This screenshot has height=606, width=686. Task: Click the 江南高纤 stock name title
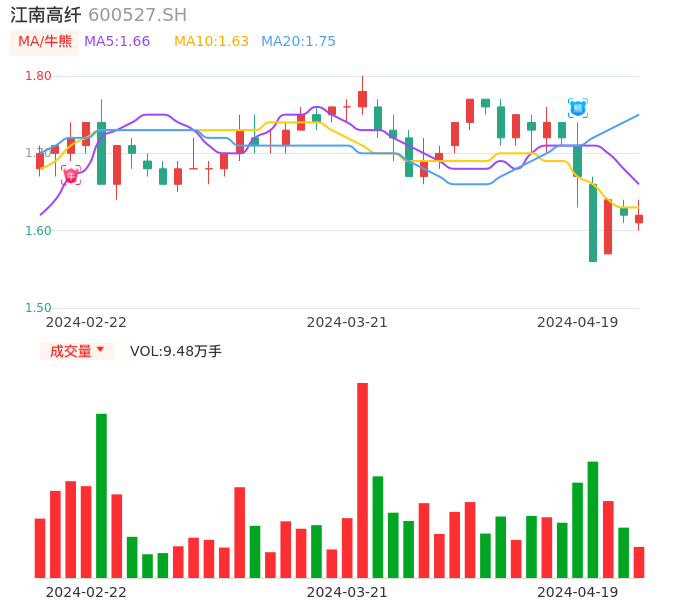[46, 15]
